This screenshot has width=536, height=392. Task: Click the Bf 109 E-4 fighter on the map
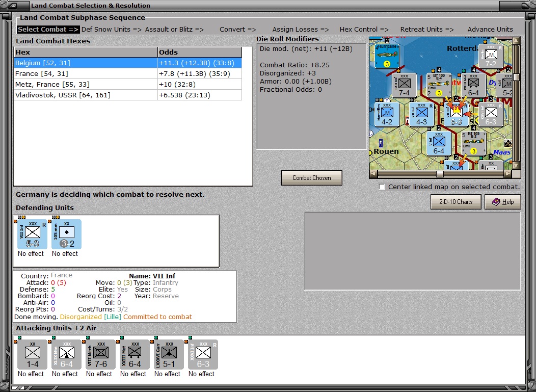pyautogui.click(x=439, y=85)
